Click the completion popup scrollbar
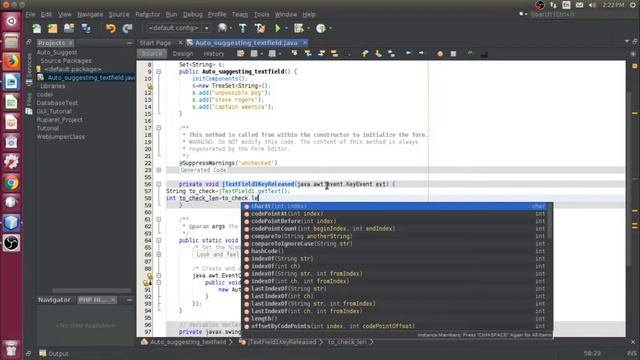Screen dimensions: 640x360 [x=549, y=221]
